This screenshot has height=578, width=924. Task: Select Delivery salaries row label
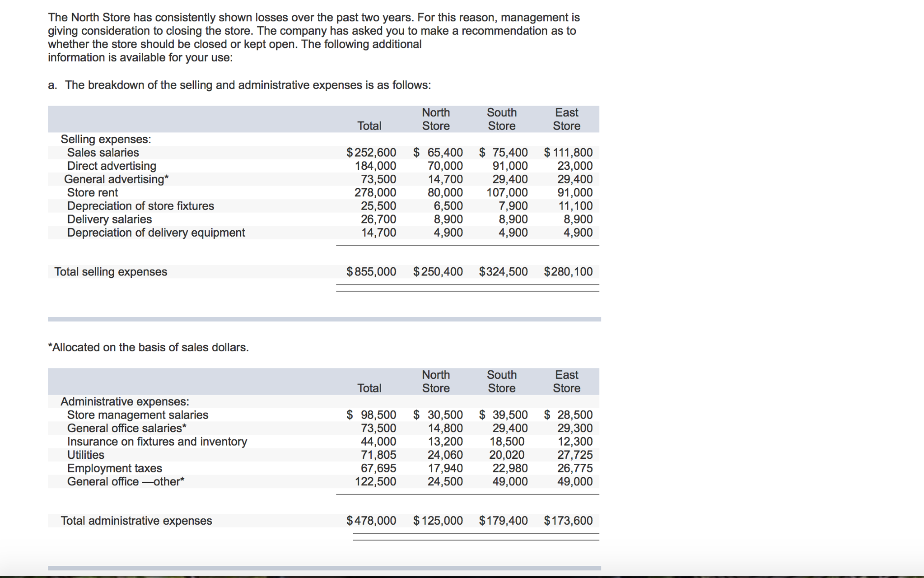tap(109, 219)
